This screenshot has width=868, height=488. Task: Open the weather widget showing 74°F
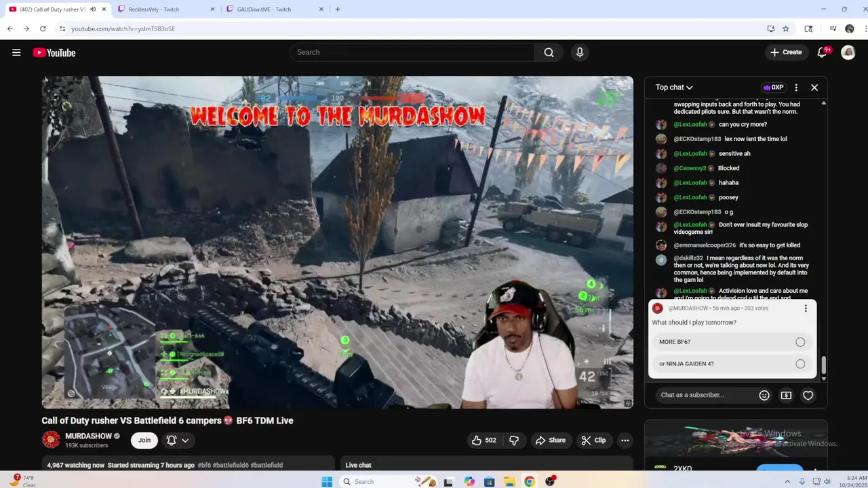[22, 481]
